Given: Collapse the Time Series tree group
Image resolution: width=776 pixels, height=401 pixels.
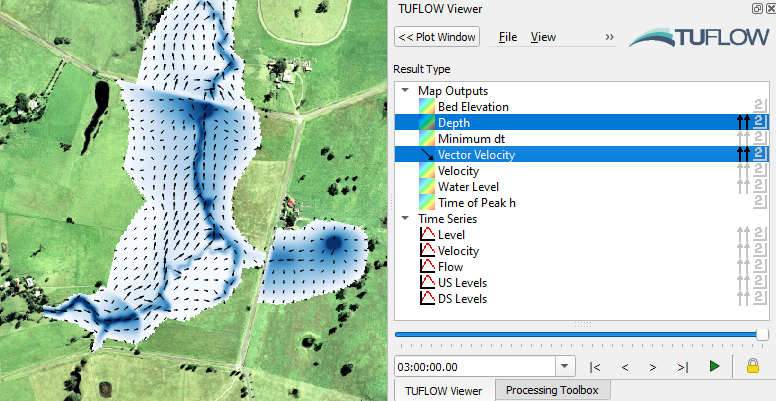Looking at the screenshot, I should (x=405, y=219).
